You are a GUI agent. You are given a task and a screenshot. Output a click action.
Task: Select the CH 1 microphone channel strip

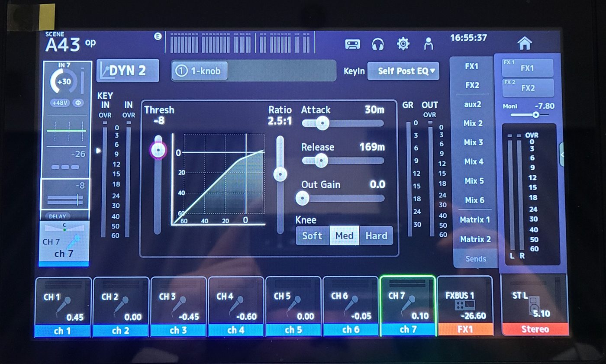63,307
